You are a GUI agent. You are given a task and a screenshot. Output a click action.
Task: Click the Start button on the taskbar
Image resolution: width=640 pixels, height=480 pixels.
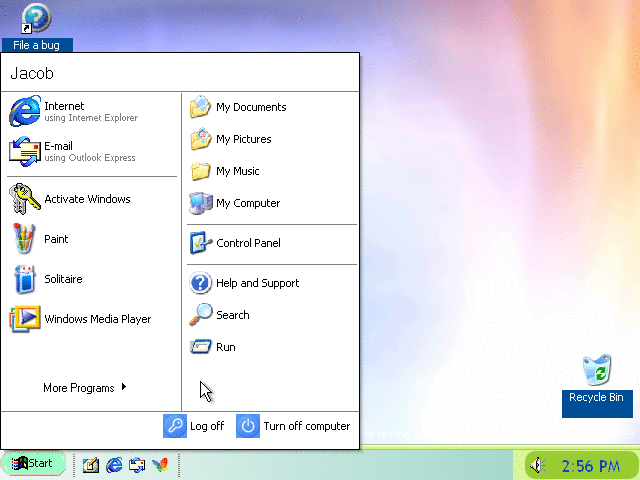[x=33, y=464]
